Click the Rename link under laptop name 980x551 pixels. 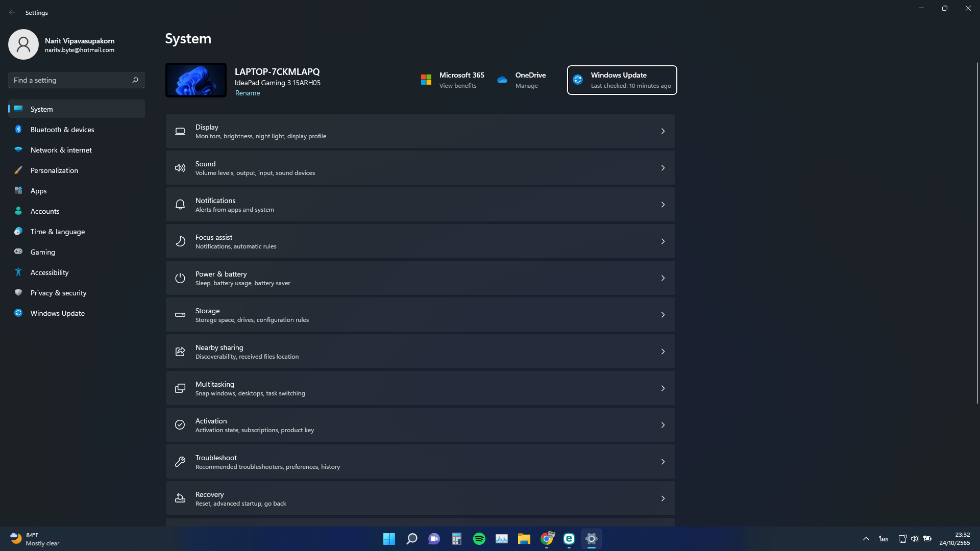click(248, 93)
